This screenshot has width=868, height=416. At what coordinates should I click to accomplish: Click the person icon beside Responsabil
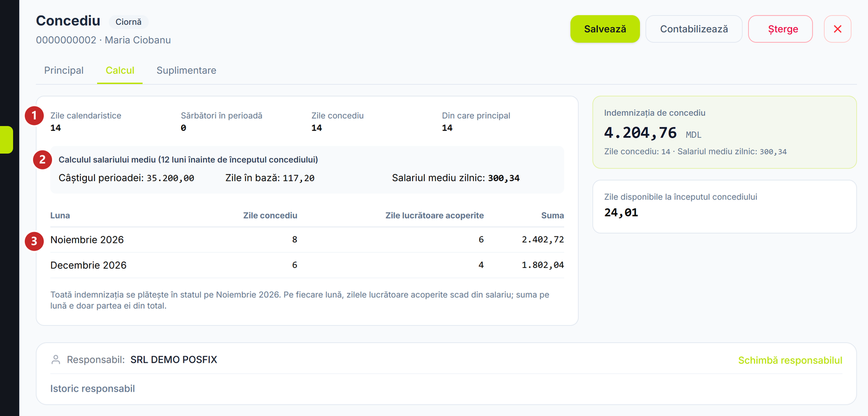click(x=56, y=360)
